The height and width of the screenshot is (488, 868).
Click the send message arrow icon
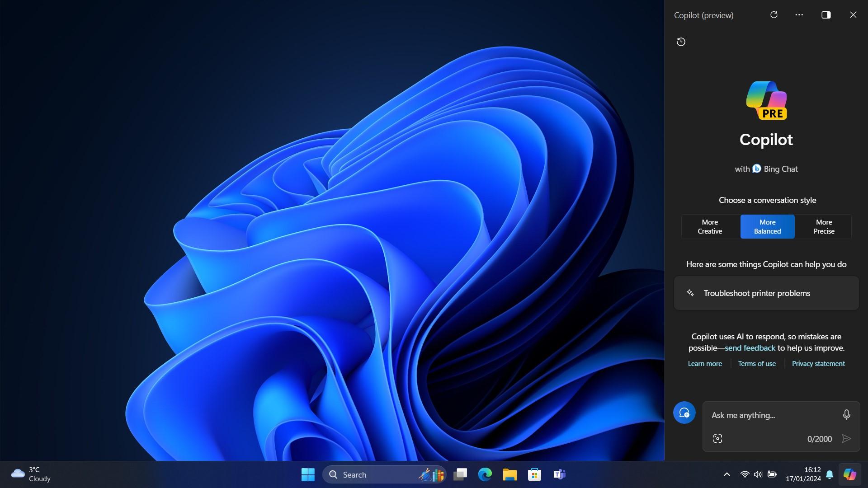(847, 439)
